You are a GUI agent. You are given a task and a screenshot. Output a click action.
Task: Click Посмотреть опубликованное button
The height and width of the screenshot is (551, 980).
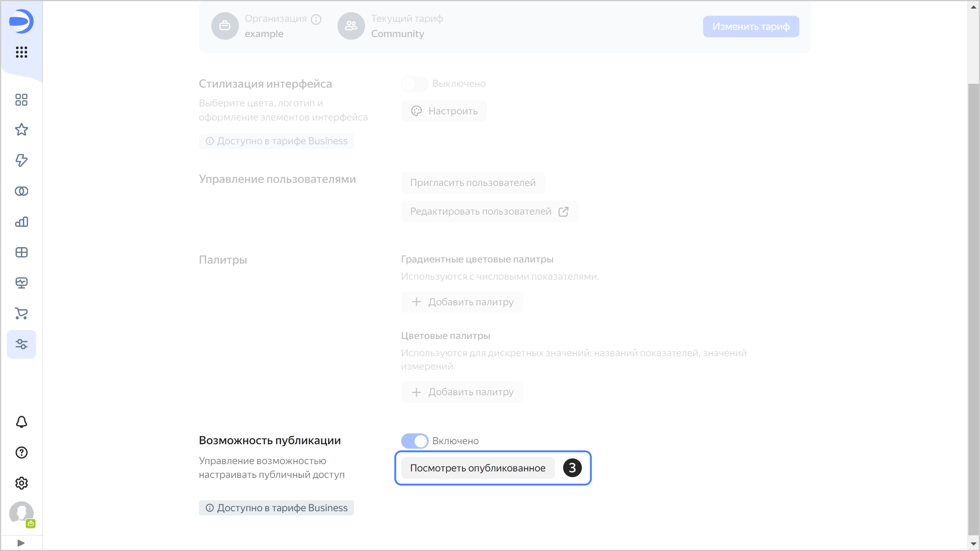[x=478, y=468]
